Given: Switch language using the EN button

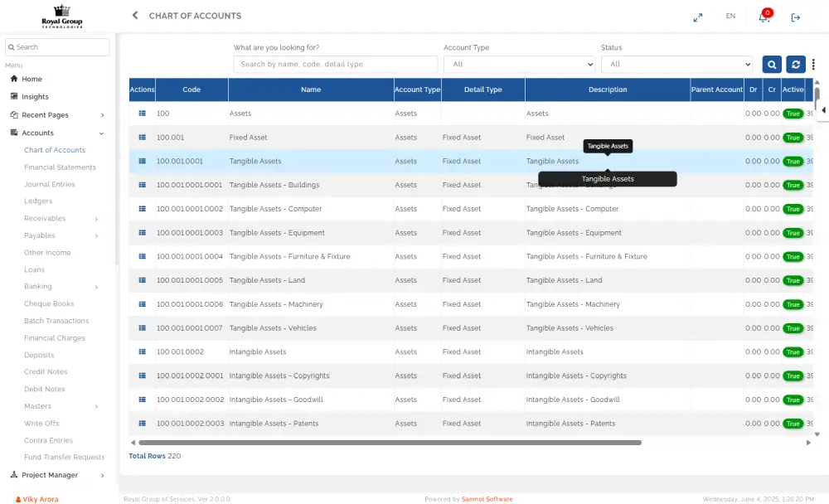Looking at the screenshot, I should (730, 17).
